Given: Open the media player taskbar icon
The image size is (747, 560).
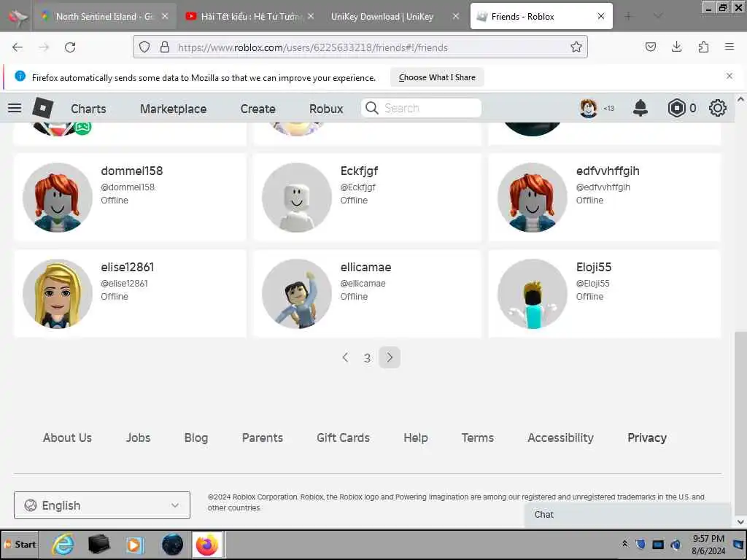Looking at the screenshot, I should pos(134,545).
